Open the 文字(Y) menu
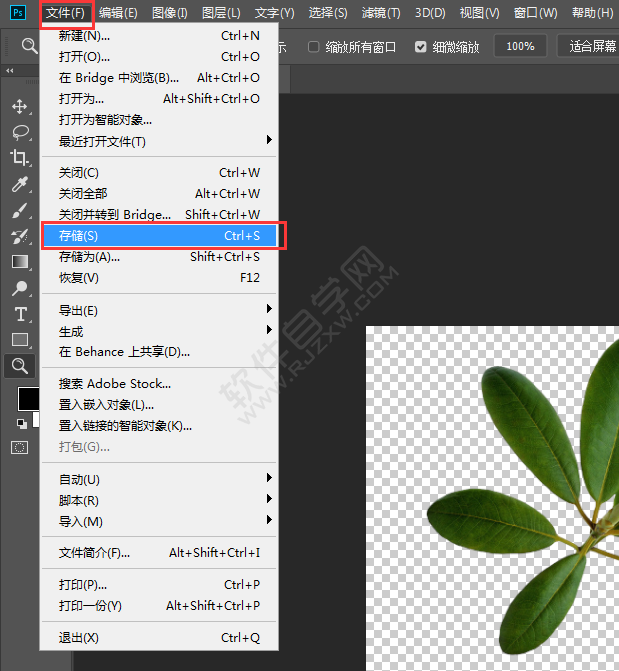The width and height of the screenshot is (619, 671). point(274,13)
